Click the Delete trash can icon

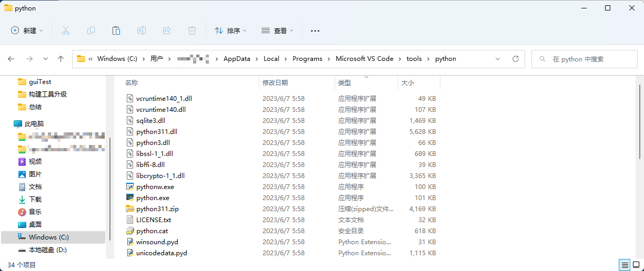point(192,30)
